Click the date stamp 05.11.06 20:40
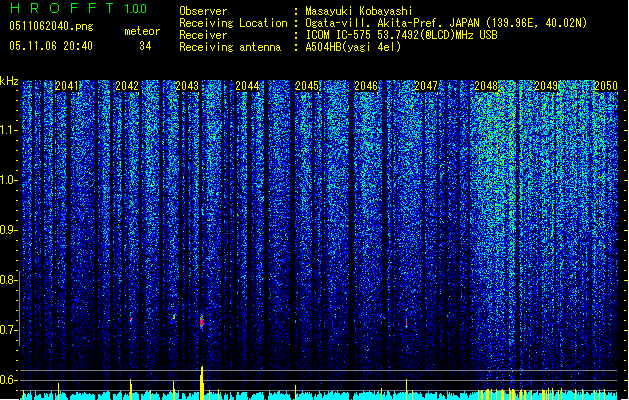This screenshot has height=400, width=629. (x=51, y=46)
